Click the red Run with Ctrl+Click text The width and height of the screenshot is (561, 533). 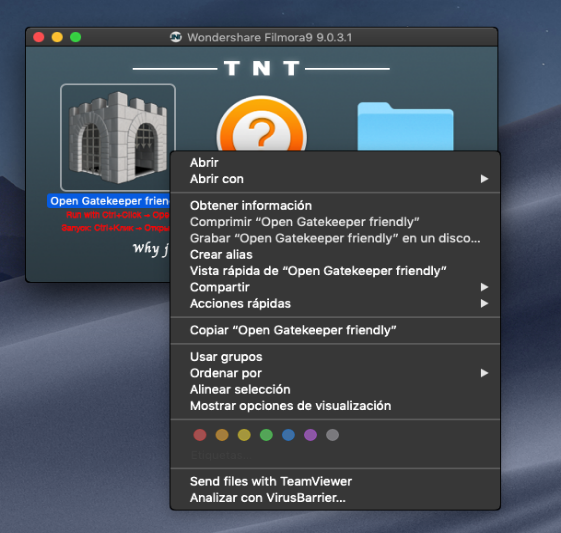click(x=117, y=215)
